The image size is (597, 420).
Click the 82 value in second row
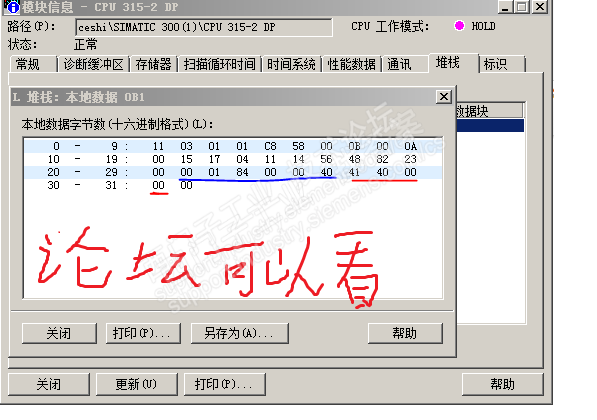click(382, 159)
